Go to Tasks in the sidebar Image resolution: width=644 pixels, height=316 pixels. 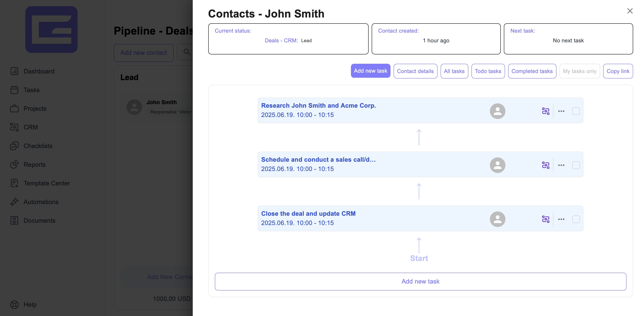coord(31,90)
